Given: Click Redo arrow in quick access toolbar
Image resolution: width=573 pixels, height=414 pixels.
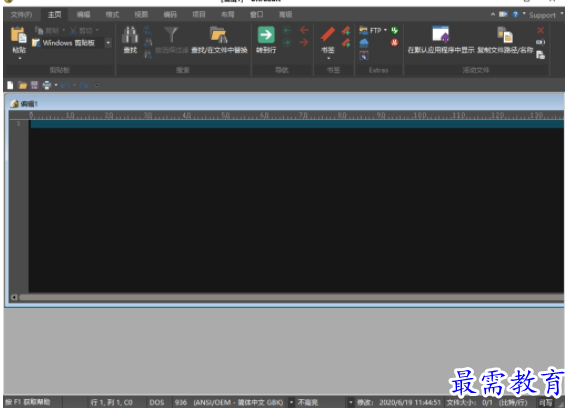Looking at the screenshot, I should (x=84, y=86).
